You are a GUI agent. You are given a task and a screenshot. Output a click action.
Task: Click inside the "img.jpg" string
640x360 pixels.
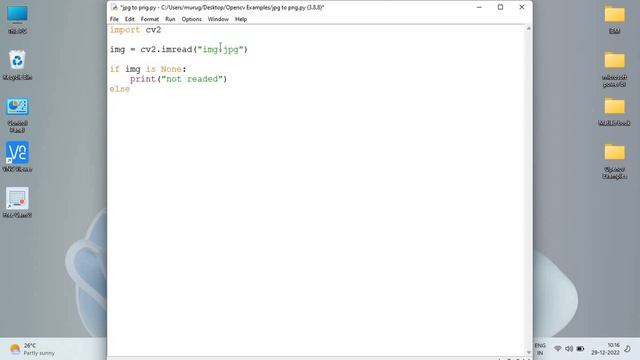tap(220, 49)
